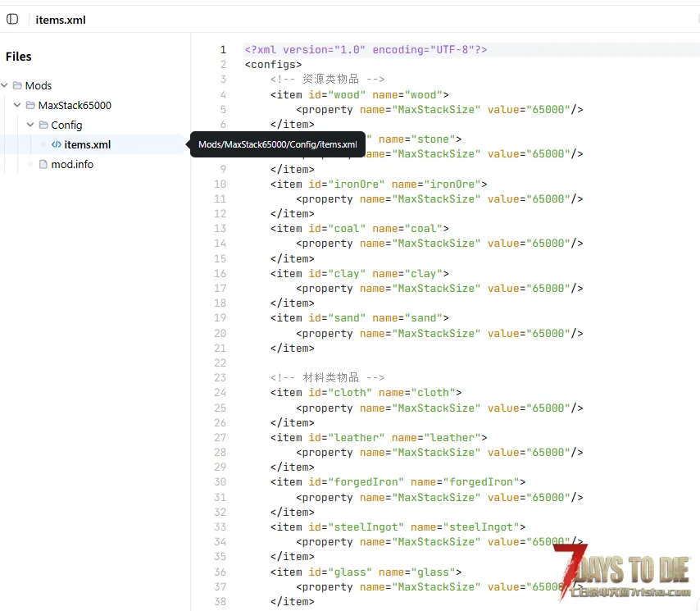700x611 pixels.
Task: Select the MaxStack65000 folder name
Action: 75,105
